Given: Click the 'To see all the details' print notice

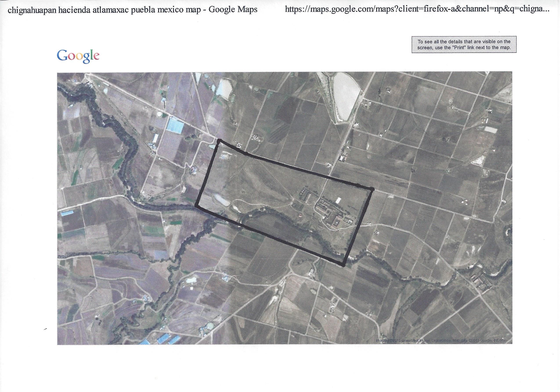Looking at the screenshot, I should coord(464,45).
